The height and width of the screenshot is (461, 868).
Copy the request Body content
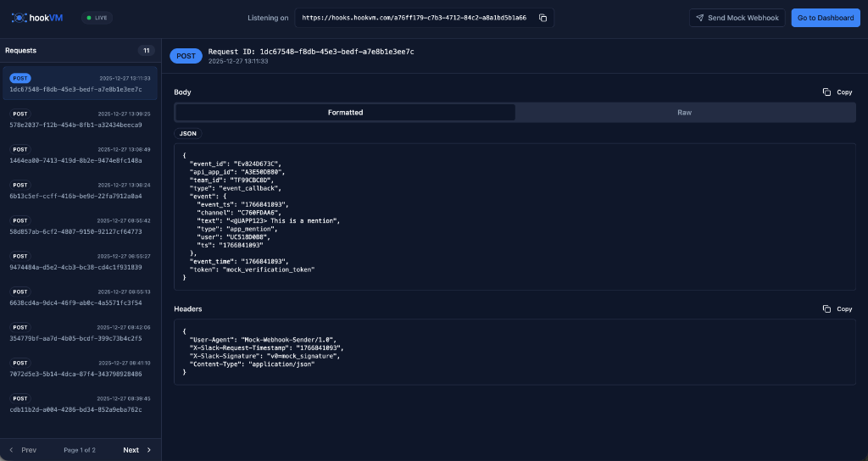pos(837,92)
